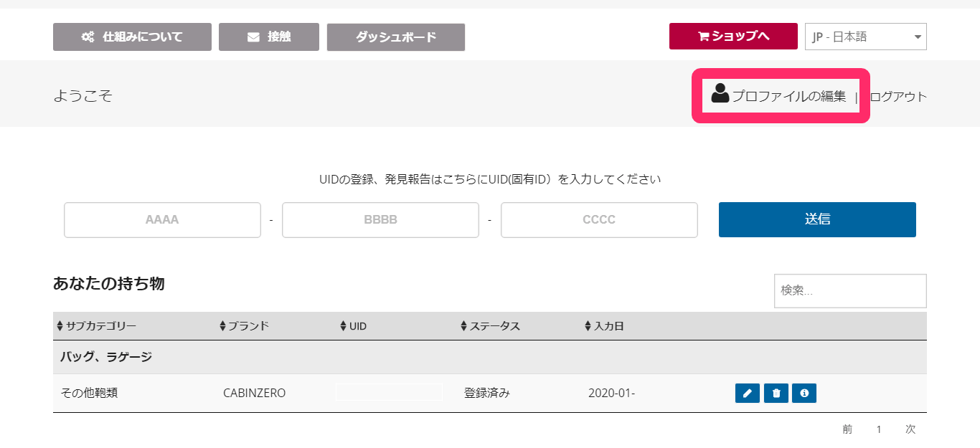Submit the UID with 送信 button
This screenshot has height=448, width=980.
(817, 219)
